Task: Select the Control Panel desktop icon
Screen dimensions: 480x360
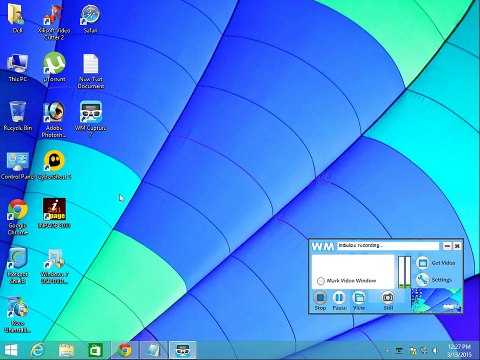Action: pos(18,166)
